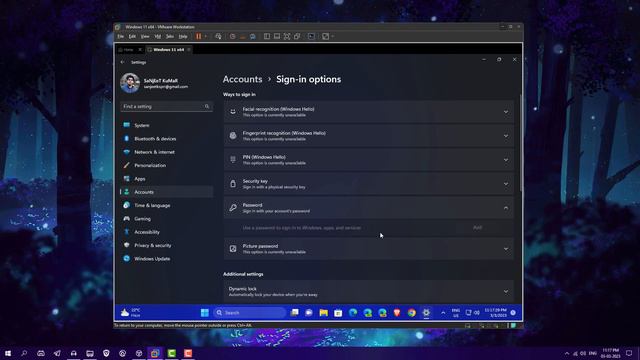
Task: Open Brave browser in guest taskbar
Action: pyautogui.click(x=397, y=313)
